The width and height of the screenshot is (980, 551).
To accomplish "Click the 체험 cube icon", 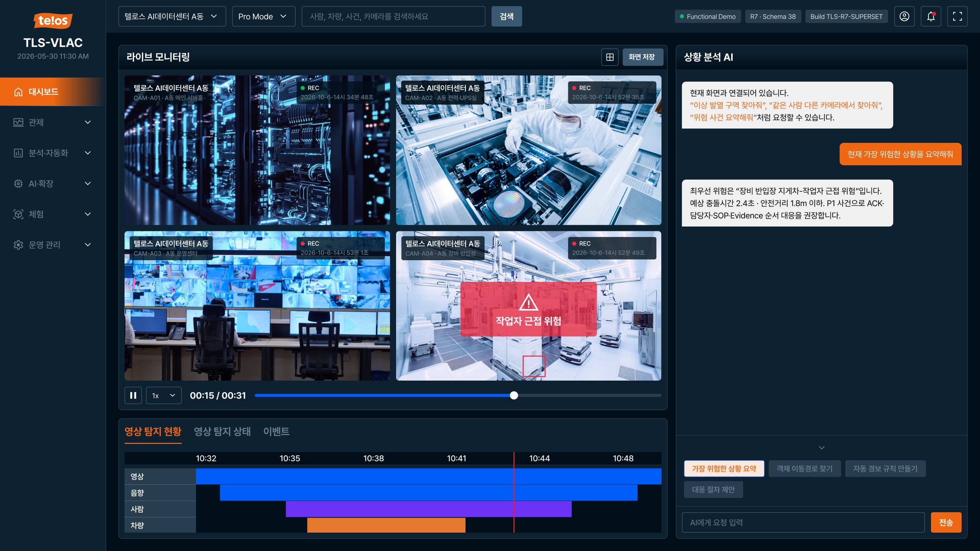I will [x=18, y=214].
